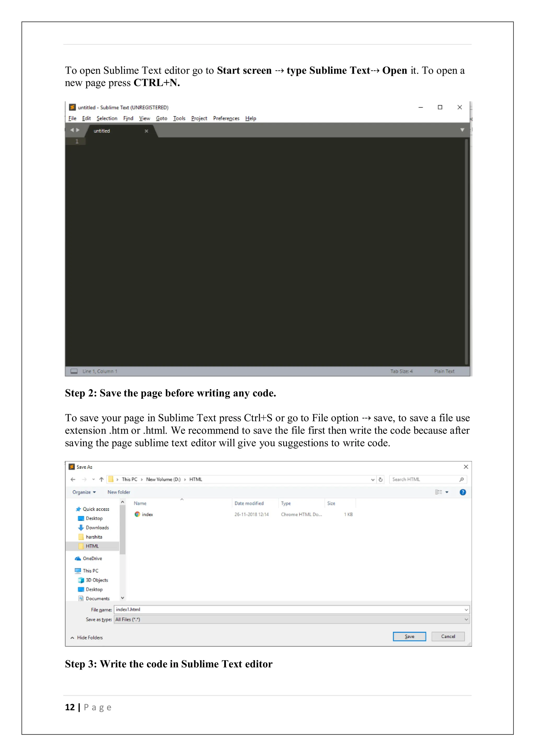Click the File name input field

coord(291,610)
